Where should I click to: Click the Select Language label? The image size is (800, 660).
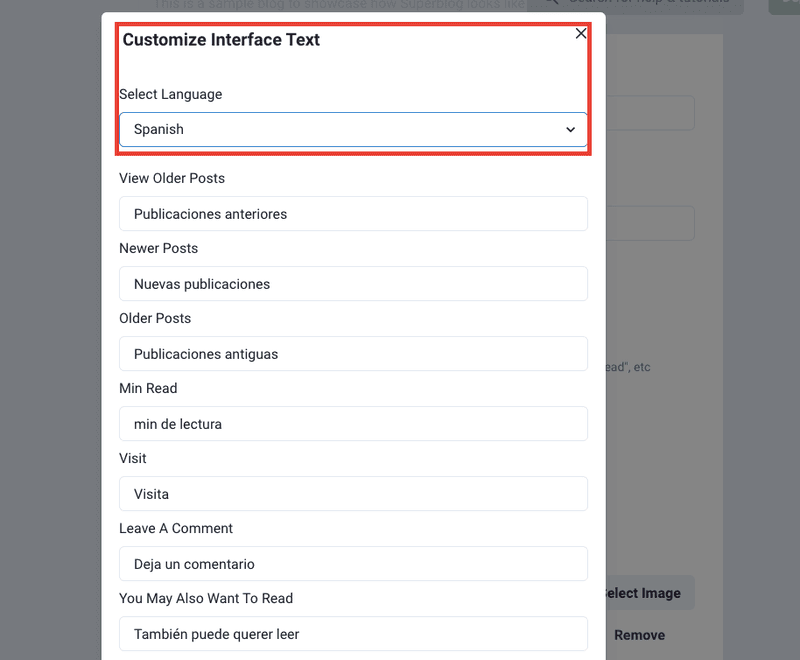coord(170,94)
